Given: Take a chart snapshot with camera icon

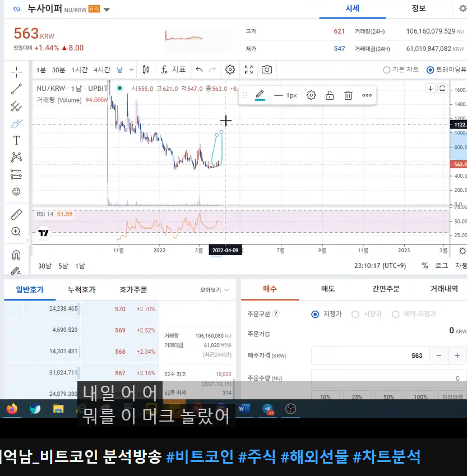Looking at the screenshot, I should point(267,70).
